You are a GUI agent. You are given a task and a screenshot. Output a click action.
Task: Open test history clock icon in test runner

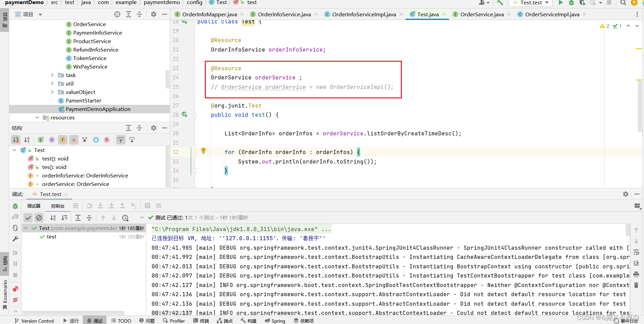pyautogui.click(x=125, y=217)
